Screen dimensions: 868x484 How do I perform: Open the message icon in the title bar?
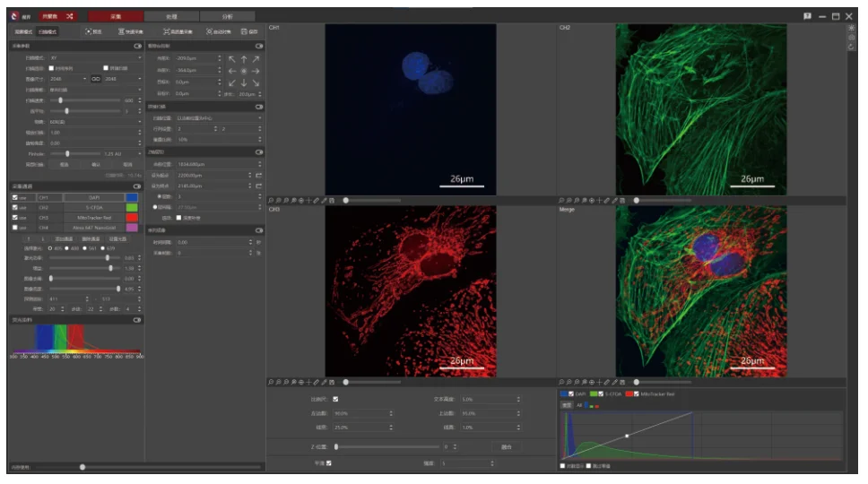(x=807, y=17)
